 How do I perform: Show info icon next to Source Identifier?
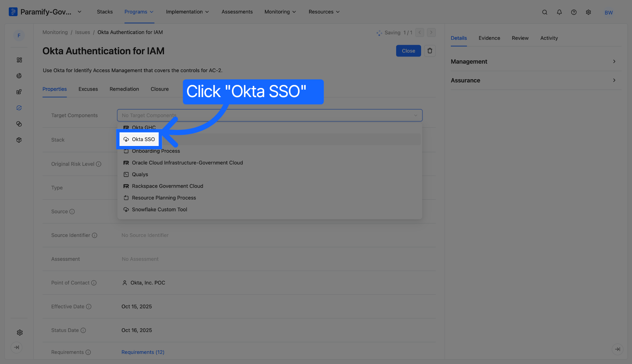tap(94, 235)
